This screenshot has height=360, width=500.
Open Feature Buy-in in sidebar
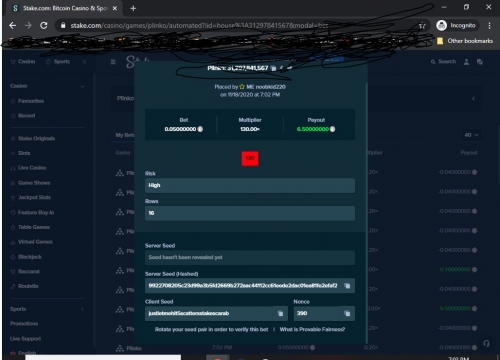point(32,212)
